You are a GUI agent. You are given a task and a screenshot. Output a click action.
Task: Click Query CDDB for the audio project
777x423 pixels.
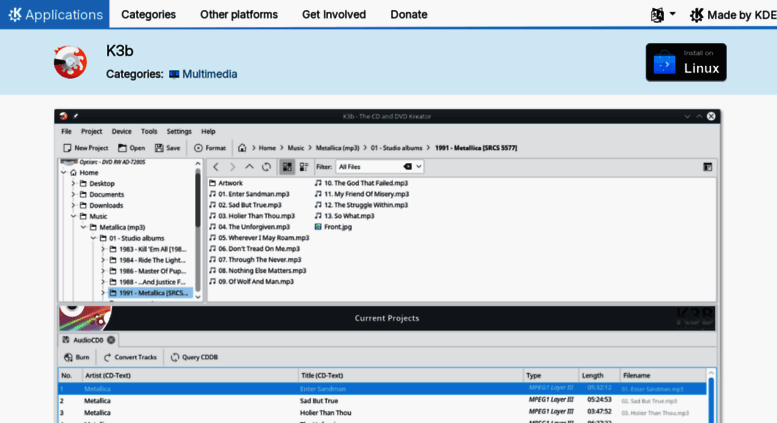point(194,357)
